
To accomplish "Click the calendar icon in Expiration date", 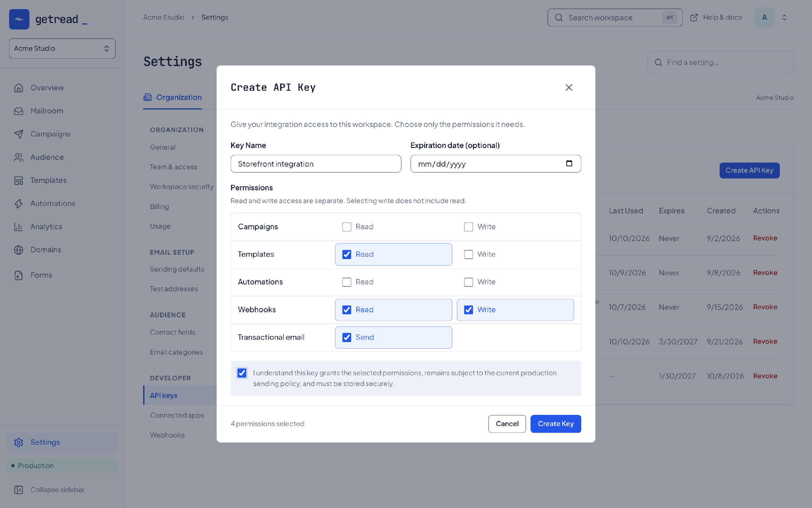I will click(x=569, y=164).
